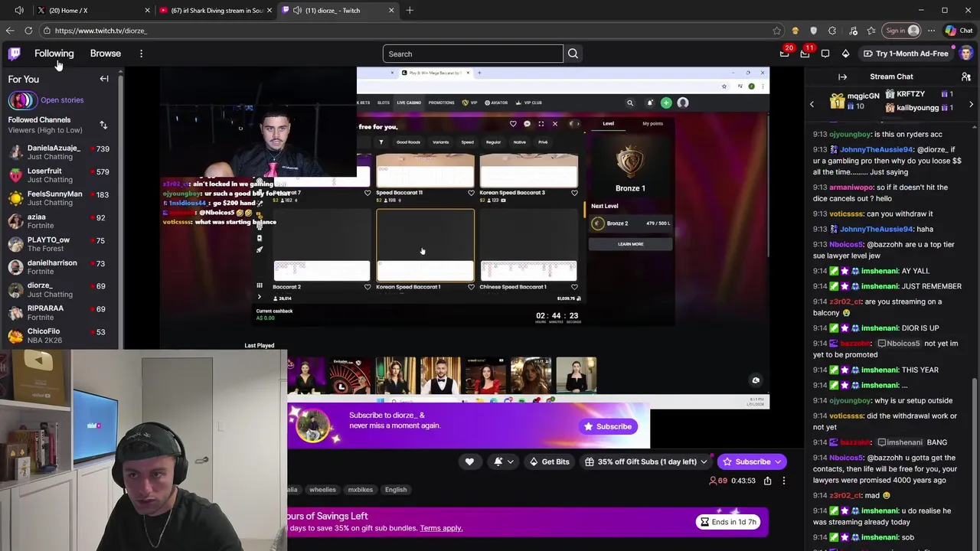Show previous gifters in chat leaderboard
Image resolution: width=980 pixels, height=551 pixels.
(x=812, y=104)
